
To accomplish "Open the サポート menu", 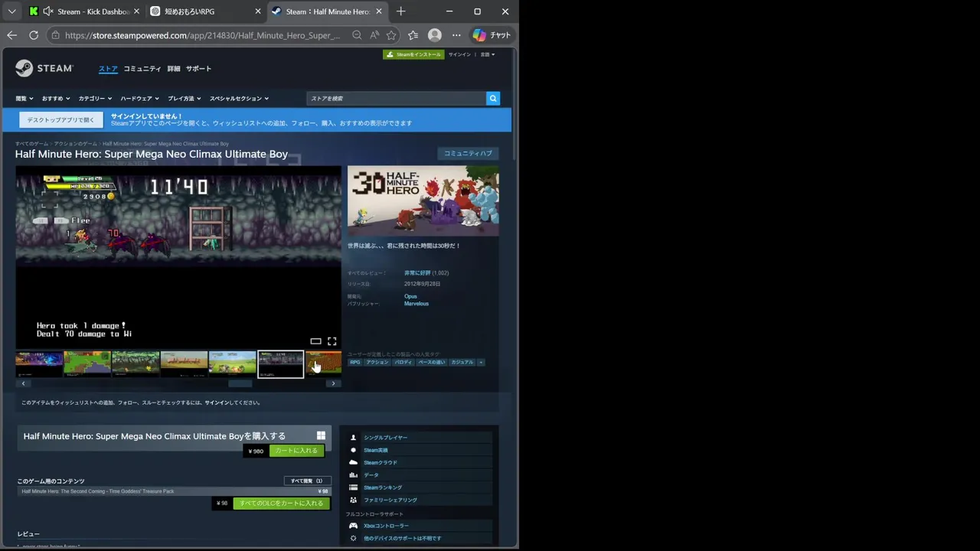I will pos(198,69).
